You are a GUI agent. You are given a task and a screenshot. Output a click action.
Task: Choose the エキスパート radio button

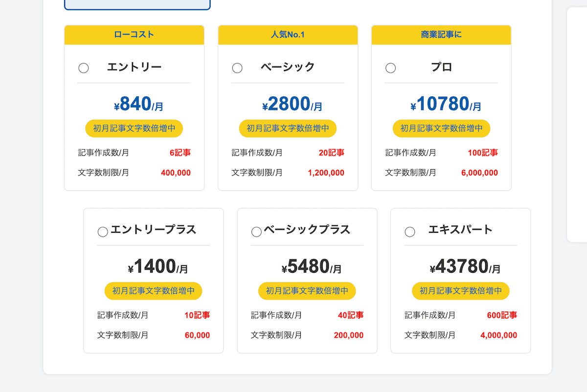click(410, 232)
